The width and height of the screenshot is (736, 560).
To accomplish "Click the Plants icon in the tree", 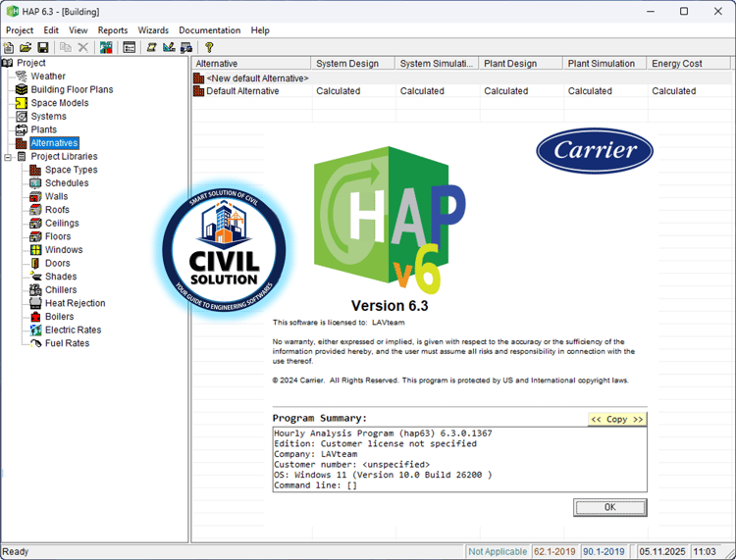I will pyautogui.click(x=22, y=129).
